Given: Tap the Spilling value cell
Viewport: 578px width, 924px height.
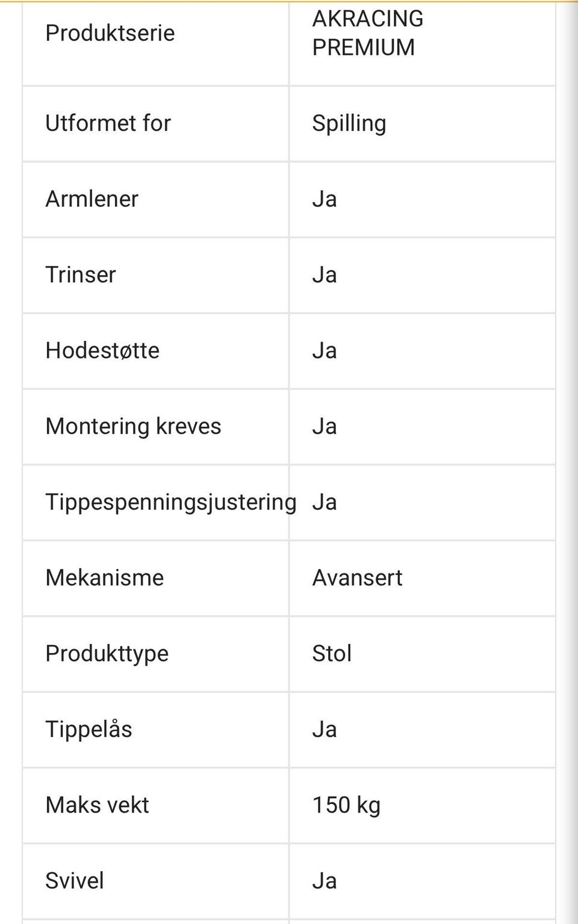Looking at the screenshot, I should tap(349, 123).
